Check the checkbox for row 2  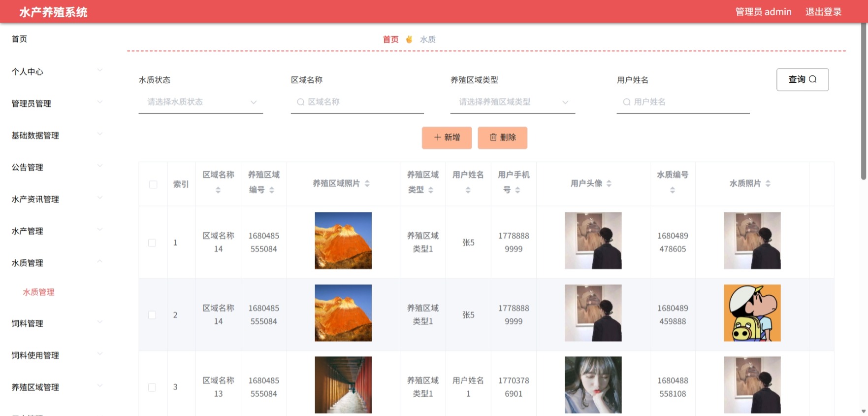[152, 315]
